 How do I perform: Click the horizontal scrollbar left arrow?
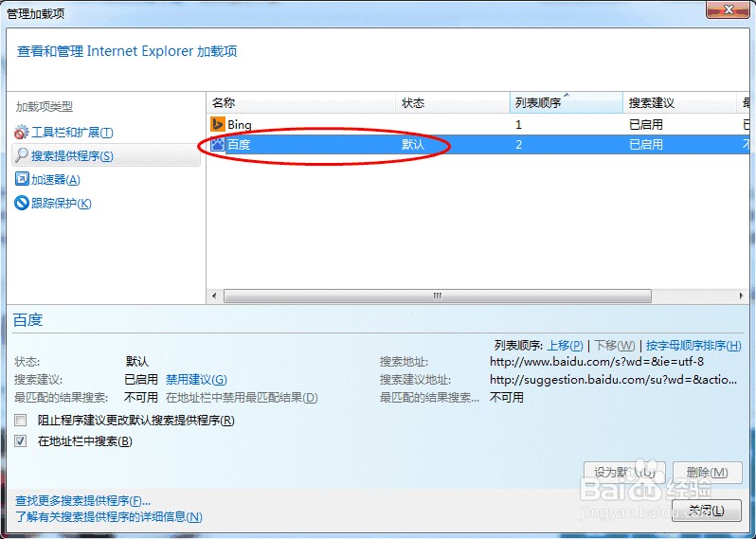214,296
